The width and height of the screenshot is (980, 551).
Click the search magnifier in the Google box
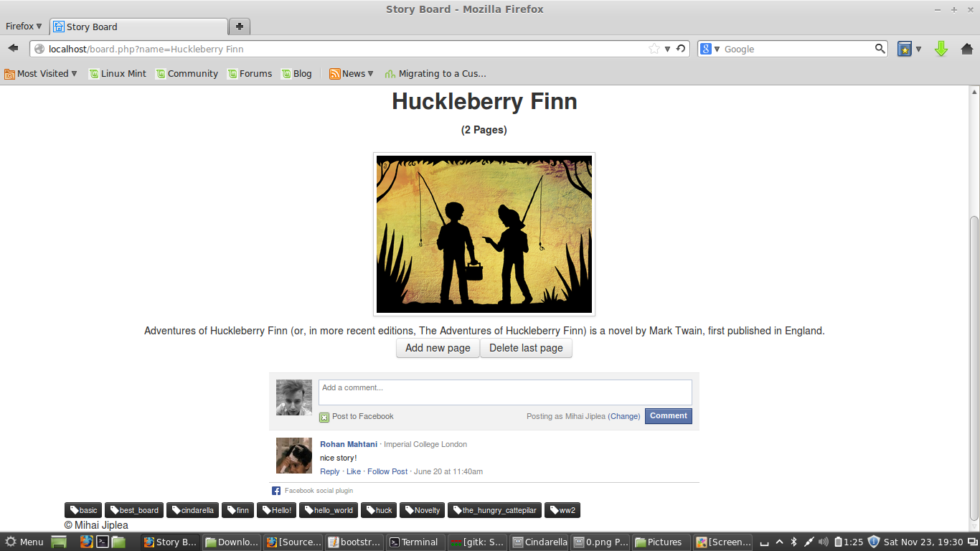click(880, 49)
